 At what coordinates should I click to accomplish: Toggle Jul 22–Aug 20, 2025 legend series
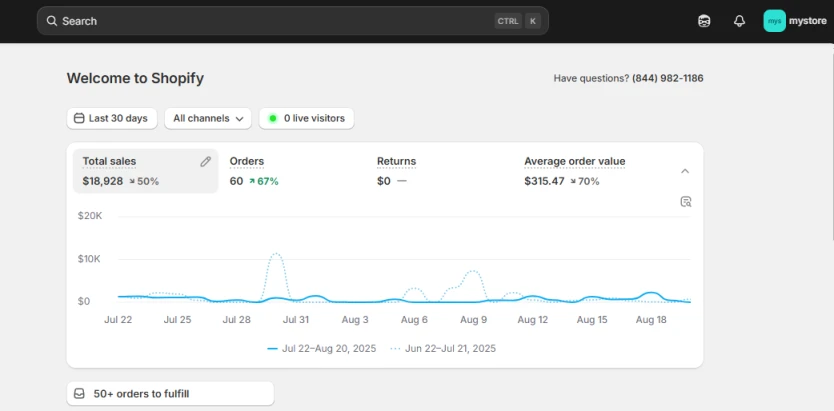click(322, 349)
